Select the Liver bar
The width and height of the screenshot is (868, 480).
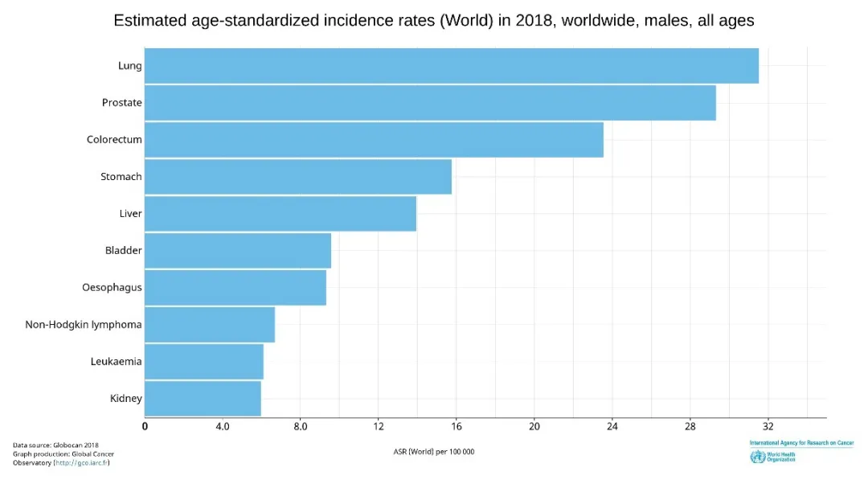pos(280,214)
